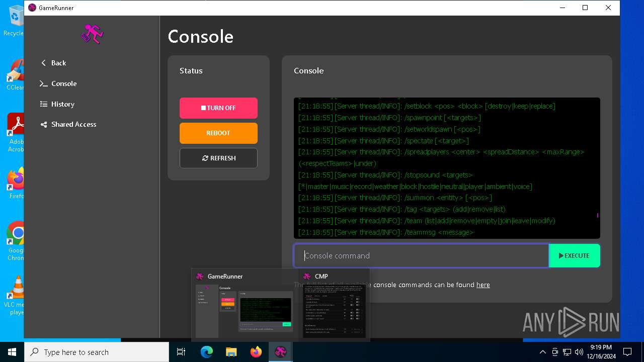Select the Adobe Acrobat desktop icon
This screenshot has height=362, width=644.
[x=15, y=132]
